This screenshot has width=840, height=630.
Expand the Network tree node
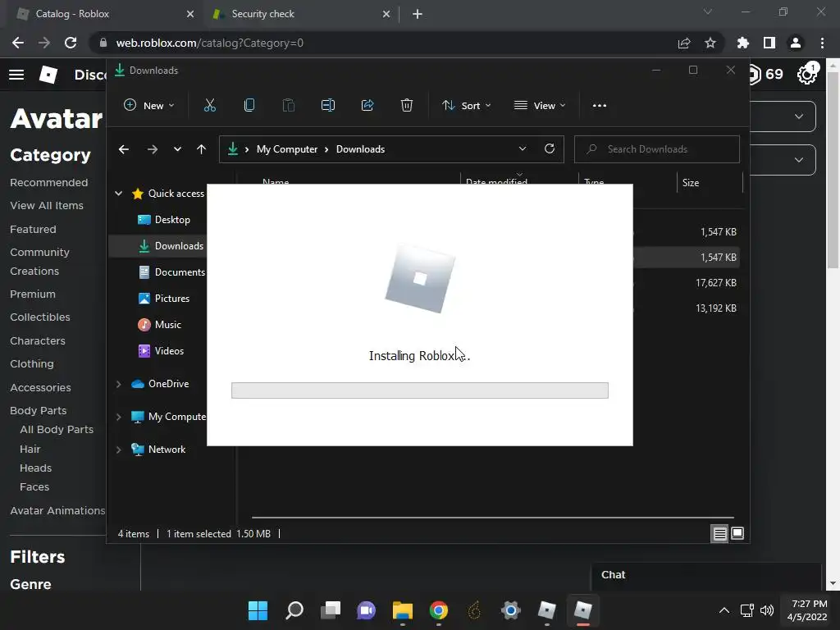click(119, 450)
